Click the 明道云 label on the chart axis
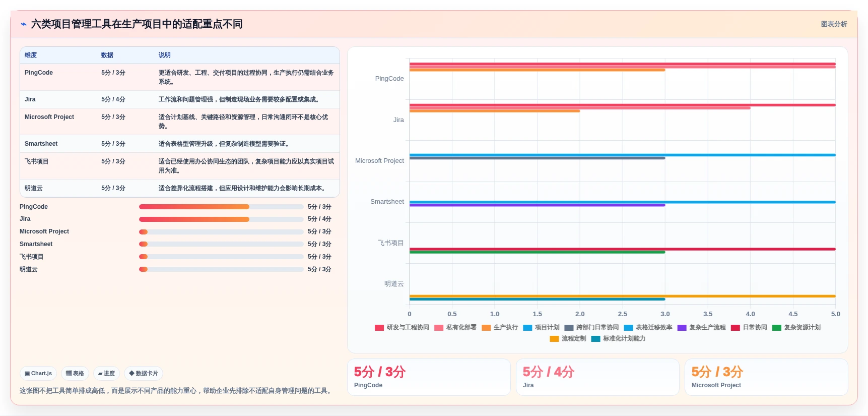 (x=394, y=284)
